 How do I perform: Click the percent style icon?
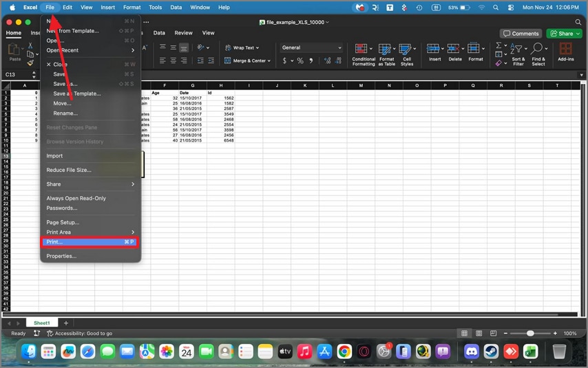click(x=300, y=61)
